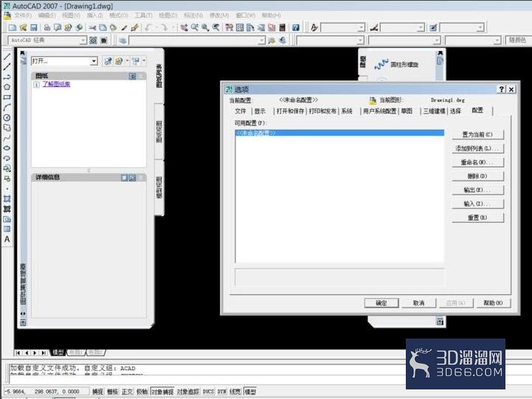Click the Text Style icon
This screenshot has width=532, height=399.
click(x=314, y=27)
